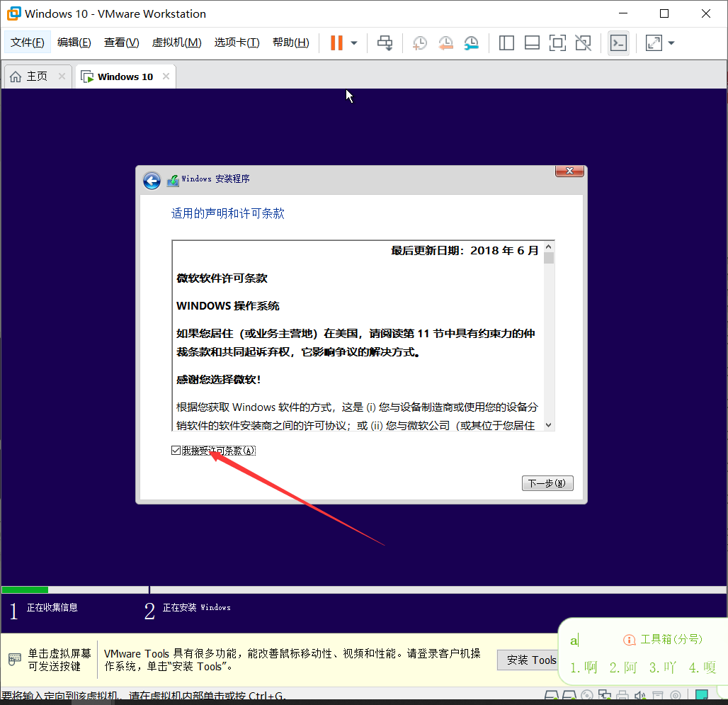Toggle the console view button
Viewport: 728px width, 705px height.
[x=618, y=43]
